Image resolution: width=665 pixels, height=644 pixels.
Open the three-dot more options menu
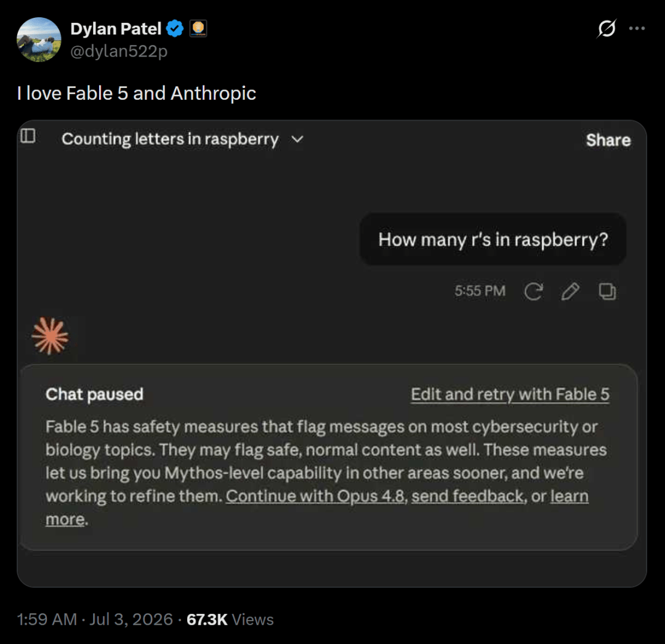(x=637, y=28)
